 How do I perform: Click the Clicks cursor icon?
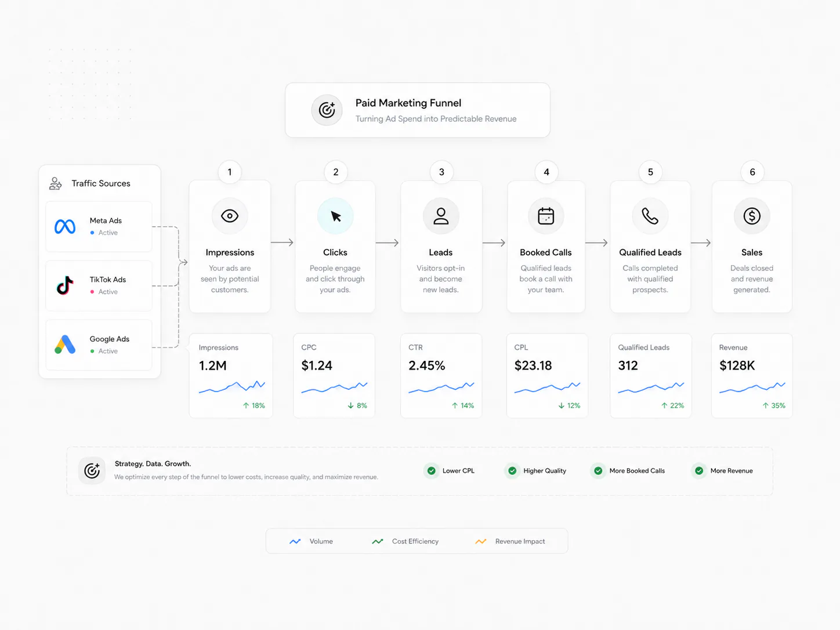[x=335, y=216]
